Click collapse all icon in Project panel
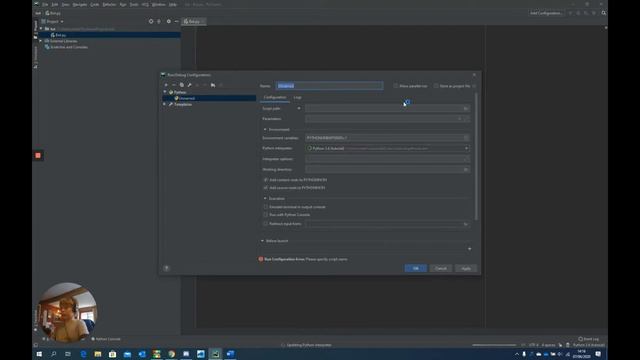Image resolution: width=640 pixels, height=360 pixels. pos(159,21)
